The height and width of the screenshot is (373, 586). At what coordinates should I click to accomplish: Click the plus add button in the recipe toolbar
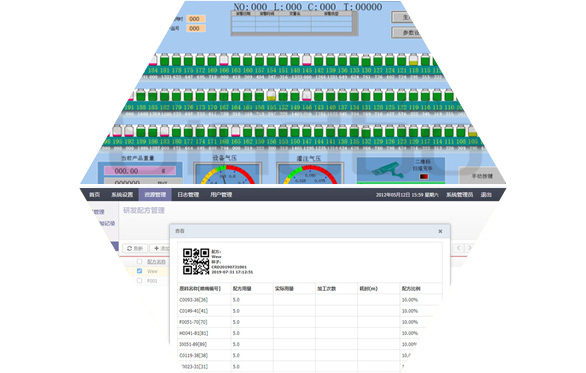pos(161,248)
